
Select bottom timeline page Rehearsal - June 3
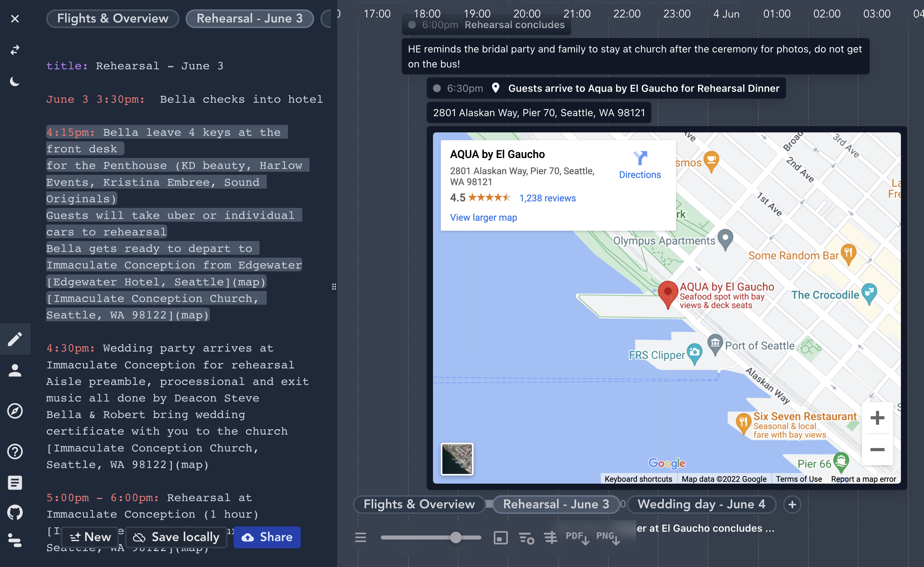click(x=556, y=504)
